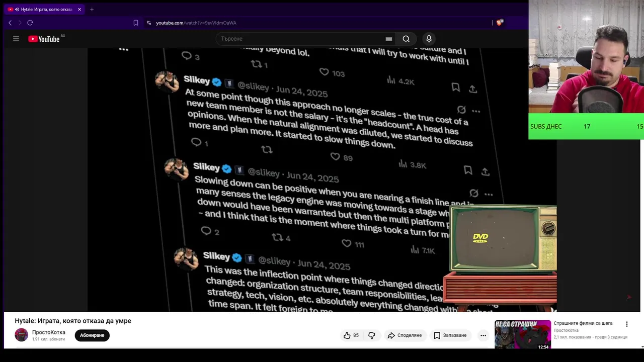Click the address bar URL
644x362 pixels.
[x=196, y=23]
